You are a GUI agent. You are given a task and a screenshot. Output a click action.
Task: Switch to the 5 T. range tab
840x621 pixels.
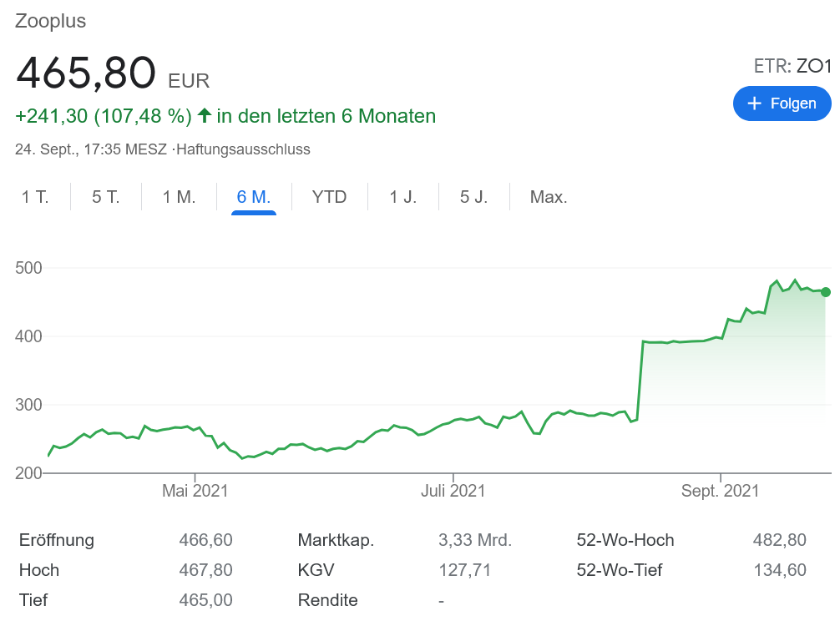click(x=106, y=198)
